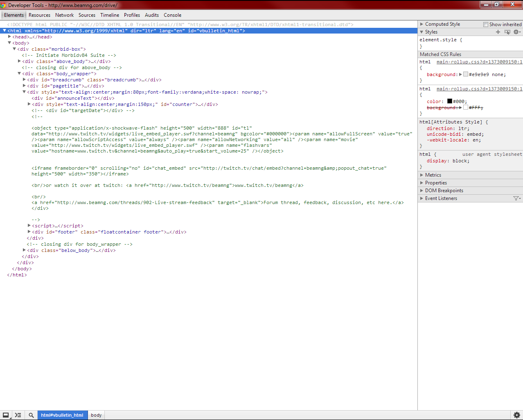Expand the head node triangle
Viewport: 523px width, 420px height.
point(9,37)
